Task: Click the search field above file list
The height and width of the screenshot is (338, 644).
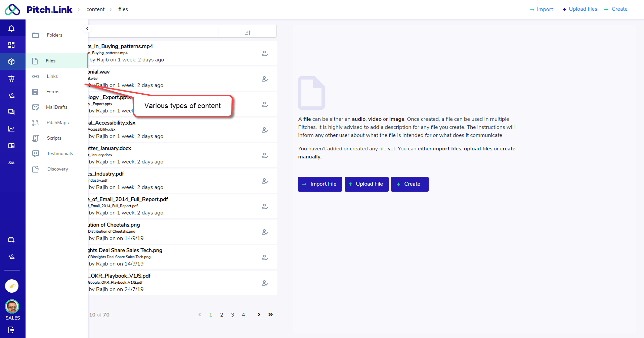Action: coord(153,32)
